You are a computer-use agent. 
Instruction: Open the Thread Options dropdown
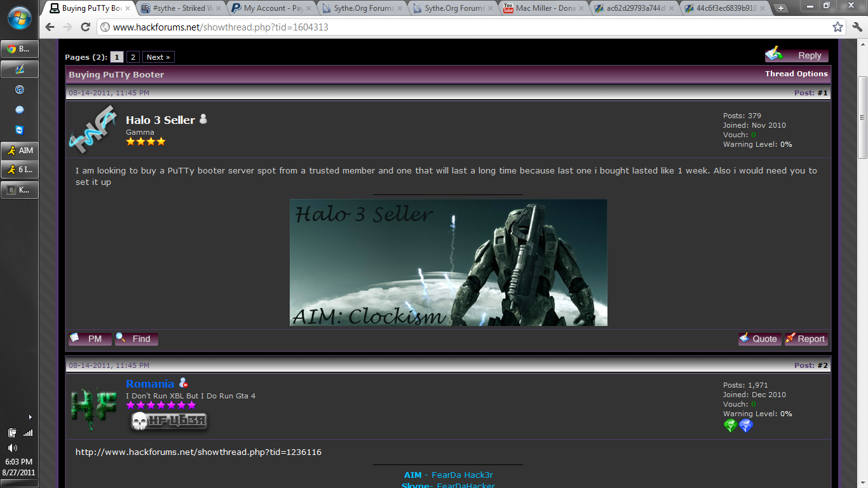(x=796, y=74)
